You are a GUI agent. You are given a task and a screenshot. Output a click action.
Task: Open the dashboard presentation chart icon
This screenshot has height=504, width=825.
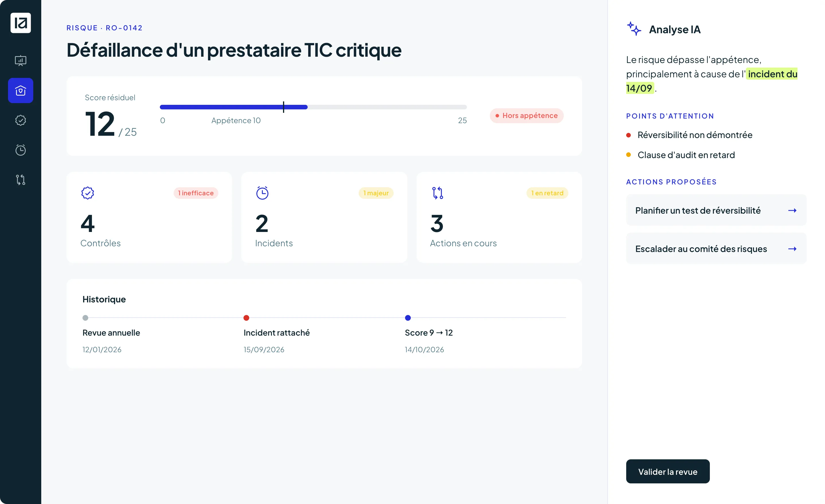tap(21, 61)
